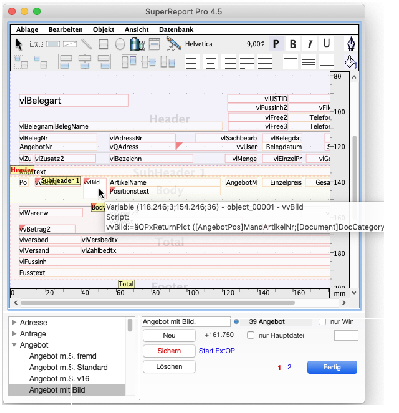
Task: Expand the Adressen tree node
Action: tap(14, 322)
